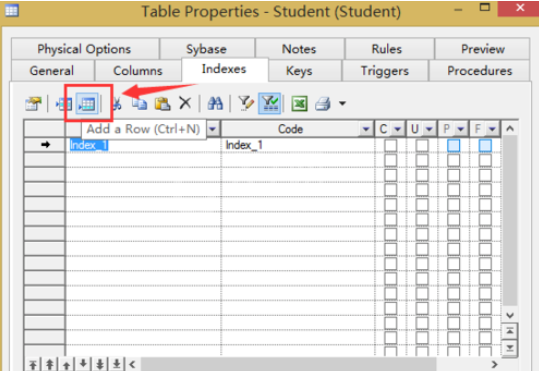Click the Export to Excel icon
Screen dimensions: 539x371
[x=299, y=103]
